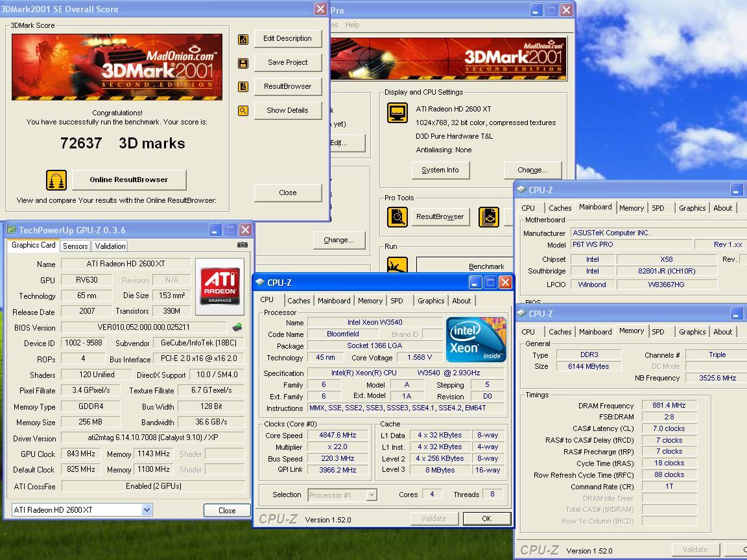The width and height of the screenshot is (747, 560).
Task: Click the Intel Xeon inside logo in CPU-Z
Action: 476,340
